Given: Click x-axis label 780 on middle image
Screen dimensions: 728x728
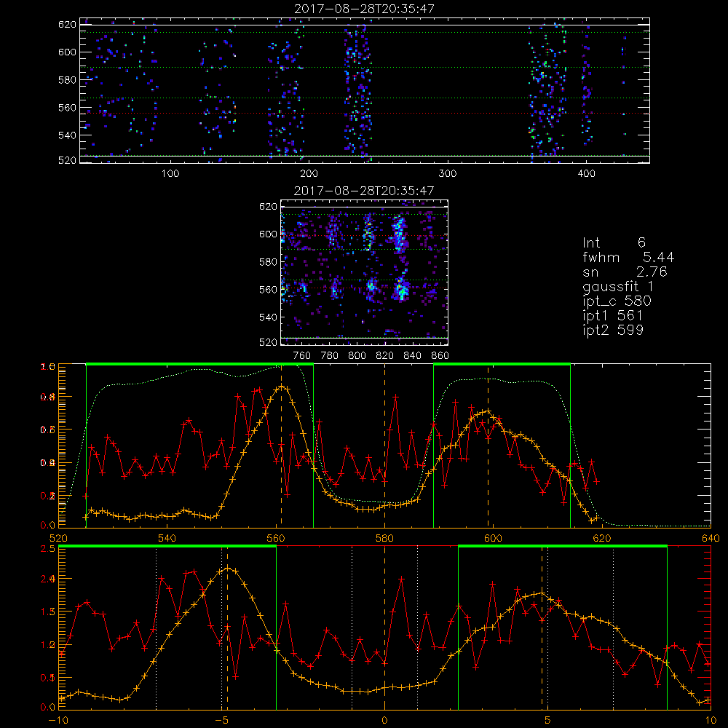Looking at the screenshot, I should pos(330,356).
